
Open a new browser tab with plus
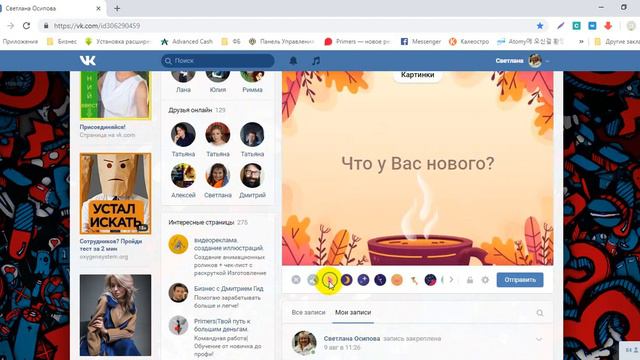tap(117, 8)
